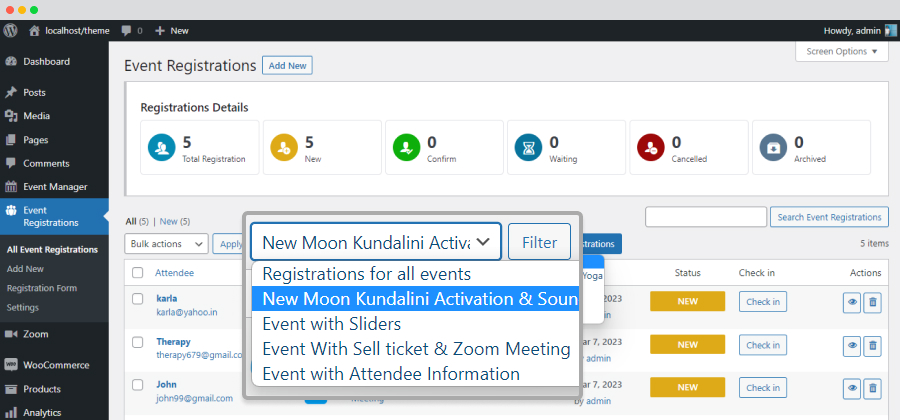The height and width of the screenshot is (420, 900).
Task: Expand the Screen Options panel
Action: tap(842, 52)
